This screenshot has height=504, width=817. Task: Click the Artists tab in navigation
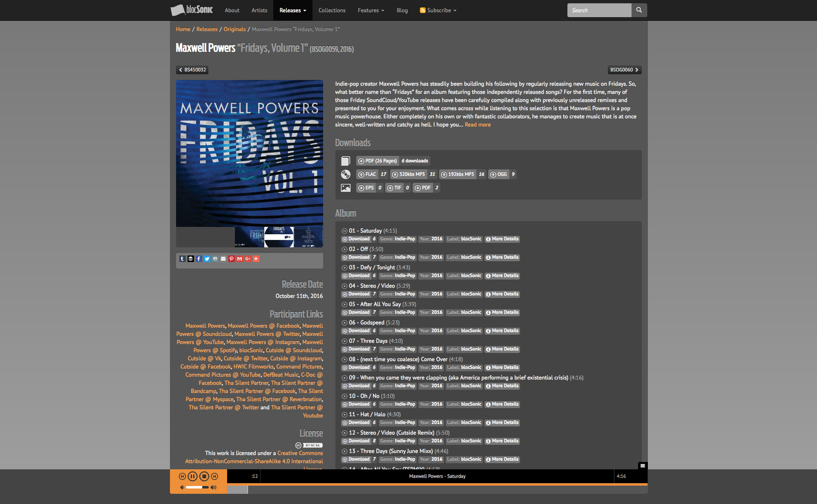[259, 10]
